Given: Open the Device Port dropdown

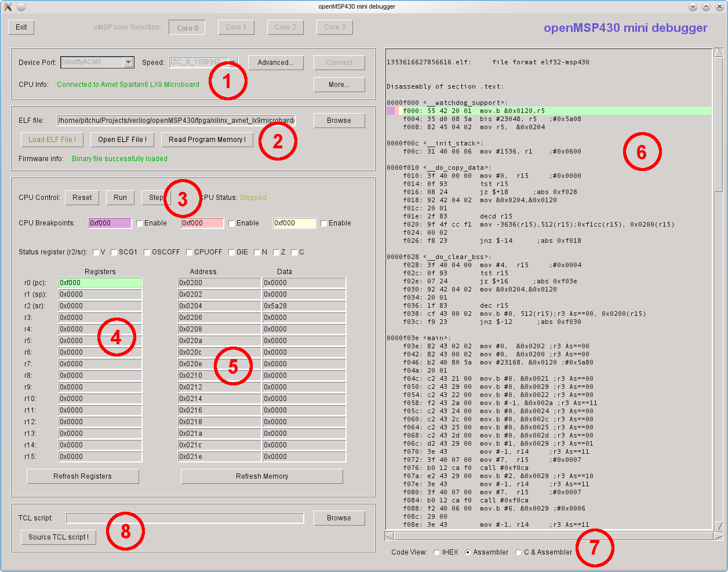Looking at the screenshot, I should coord(129,62).
